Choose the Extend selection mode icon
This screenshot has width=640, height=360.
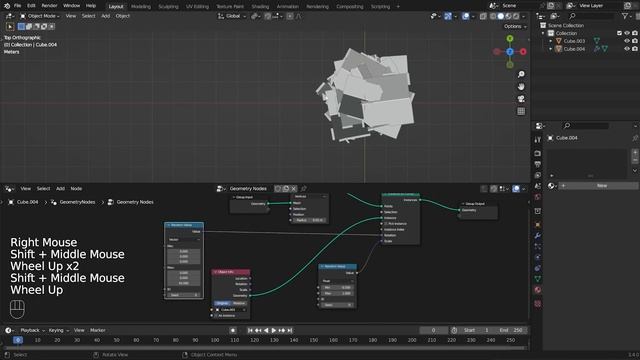click(29, 27)
